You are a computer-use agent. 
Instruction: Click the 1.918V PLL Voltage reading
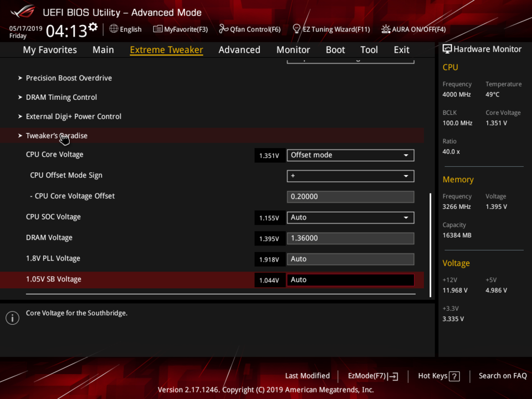point(269,259)
